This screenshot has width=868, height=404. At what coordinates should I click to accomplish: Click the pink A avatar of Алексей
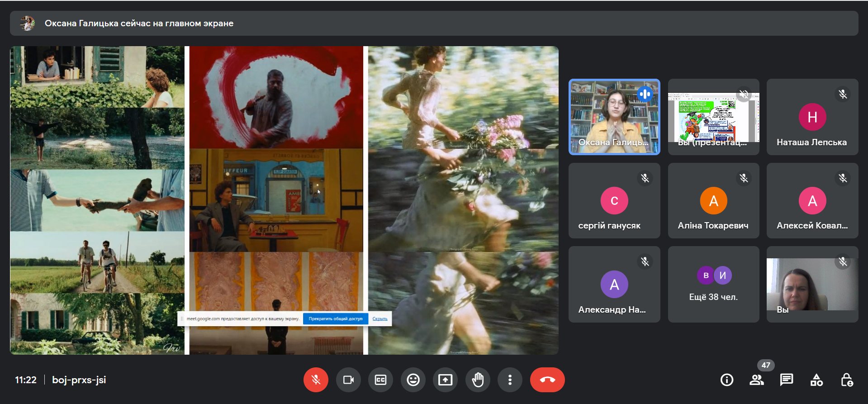point(812,200)
